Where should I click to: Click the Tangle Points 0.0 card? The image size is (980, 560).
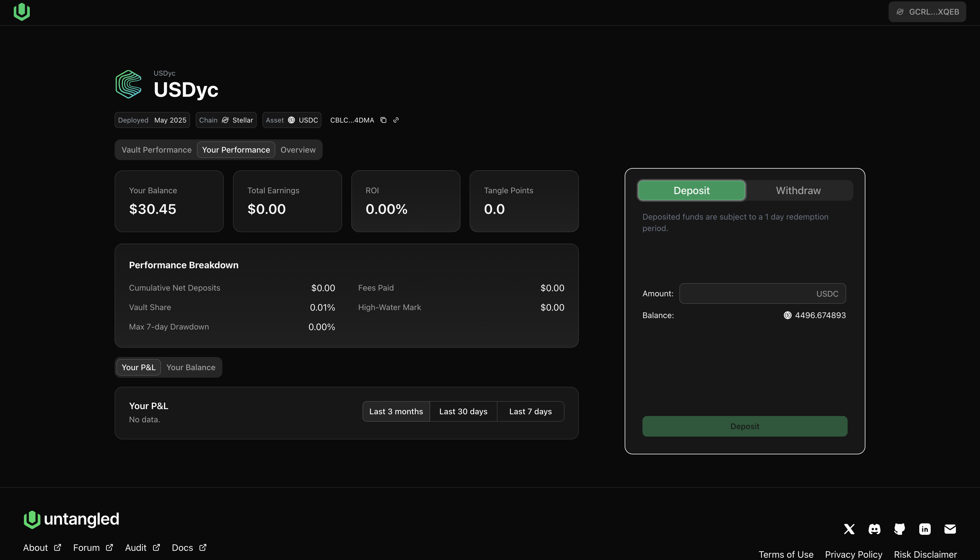(x=524, y=201)
